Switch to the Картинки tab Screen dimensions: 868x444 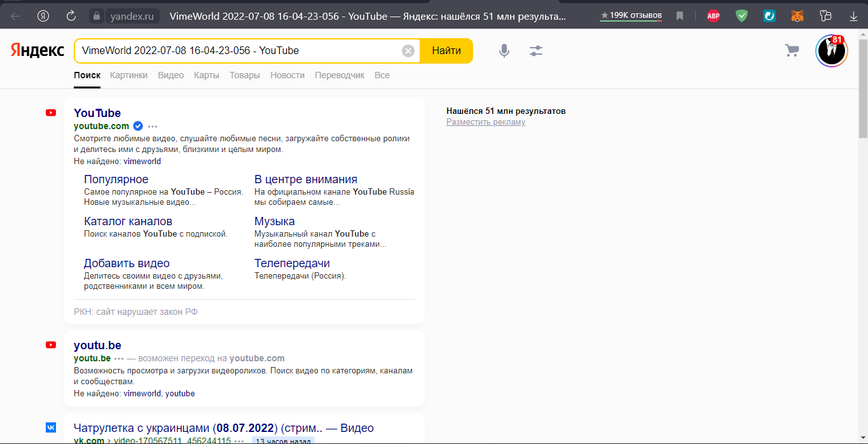(x=128, y=75)
